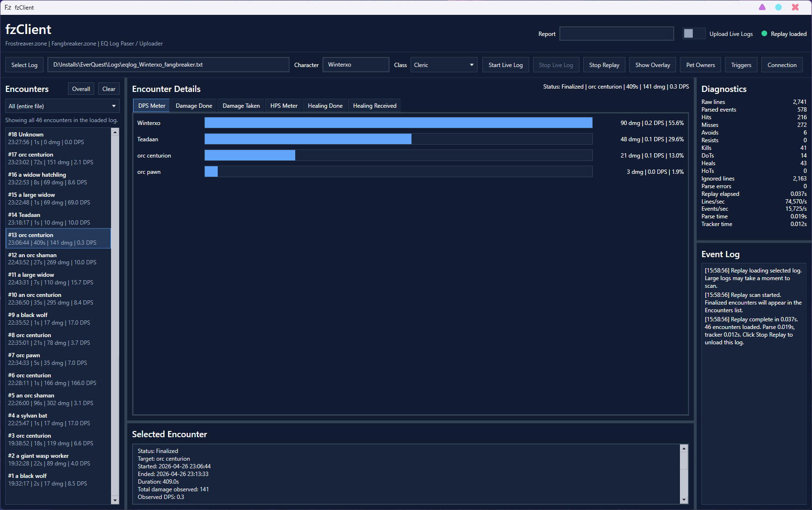Select encounter #7 orc pawn
Screen dimensions: 812x510
(x=58, y=359)
